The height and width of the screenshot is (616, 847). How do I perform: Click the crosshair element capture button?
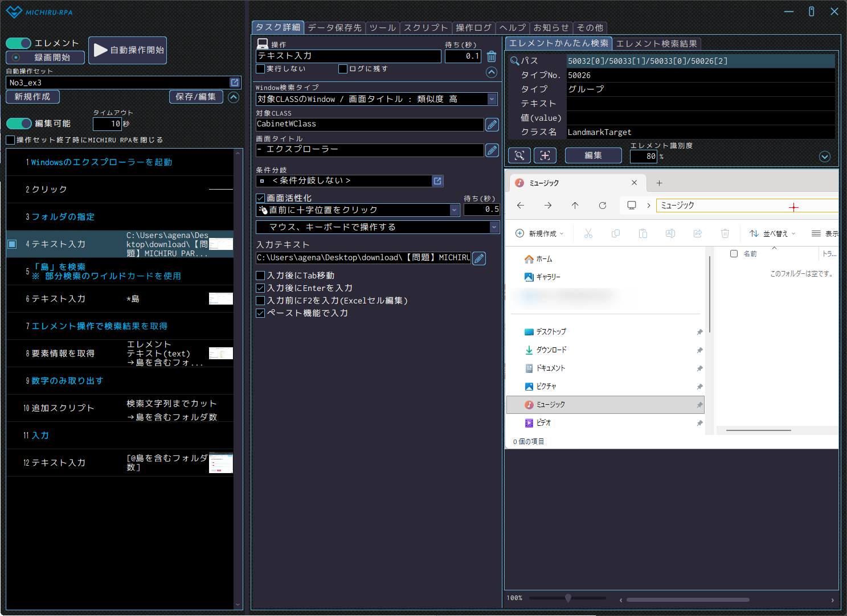[545, 155]
